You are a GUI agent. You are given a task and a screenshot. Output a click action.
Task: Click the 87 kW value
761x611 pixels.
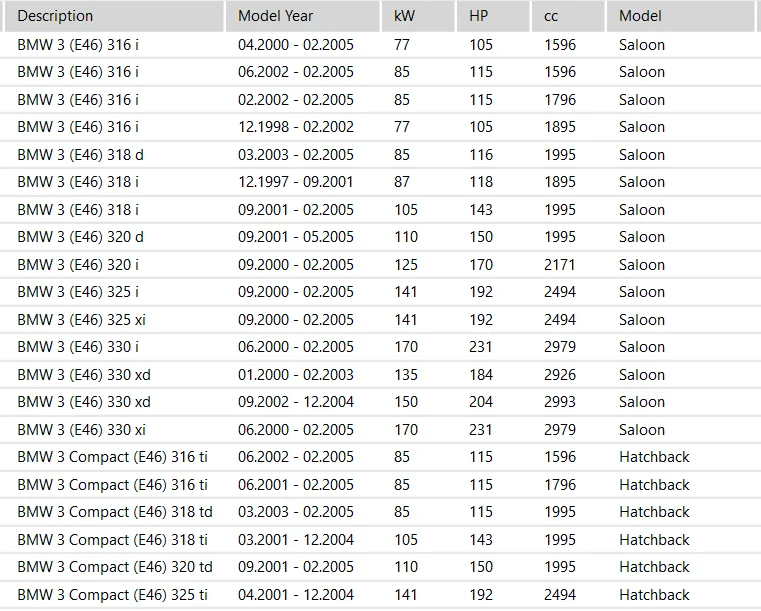click(402, 182)
